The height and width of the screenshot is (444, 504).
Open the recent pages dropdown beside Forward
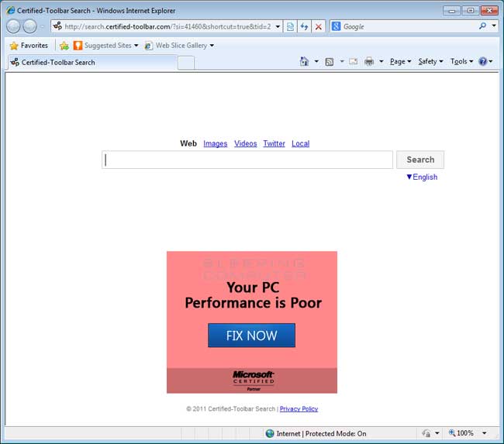point(42,26)
